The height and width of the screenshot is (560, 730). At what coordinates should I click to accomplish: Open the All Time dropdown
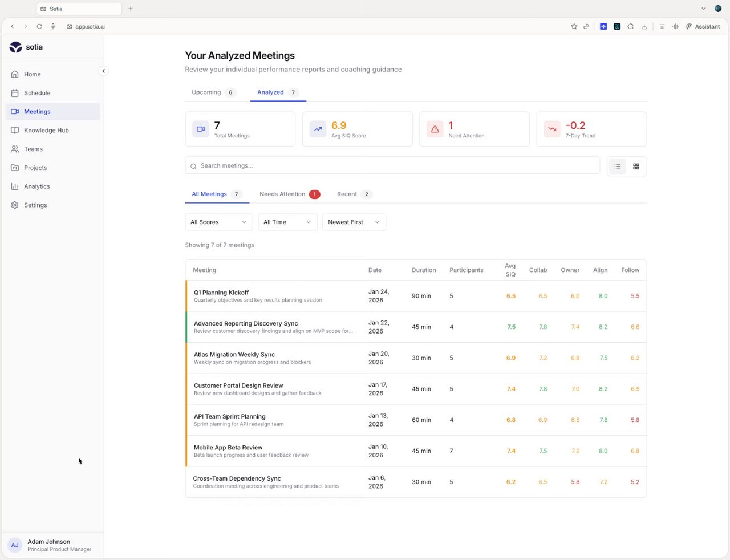click(x=287, y=222)
